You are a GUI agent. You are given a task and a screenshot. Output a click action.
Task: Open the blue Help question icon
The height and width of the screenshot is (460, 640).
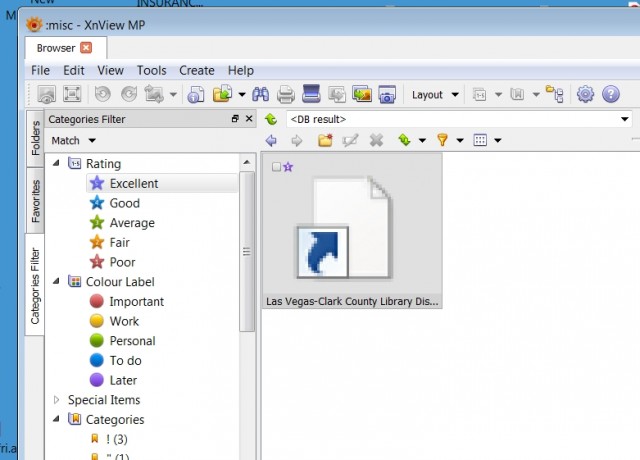click(611, 94)
